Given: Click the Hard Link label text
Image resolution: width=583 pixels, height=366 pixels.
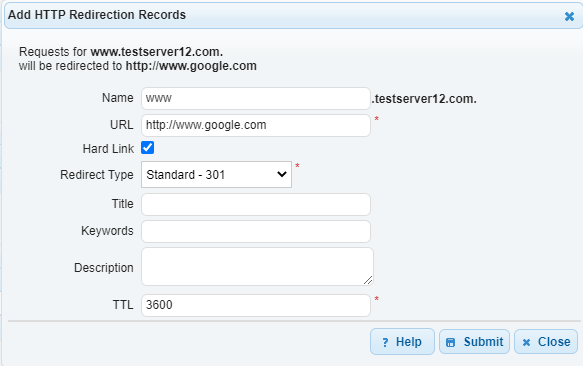Looking at the screenshot, I should pos(108,149).
